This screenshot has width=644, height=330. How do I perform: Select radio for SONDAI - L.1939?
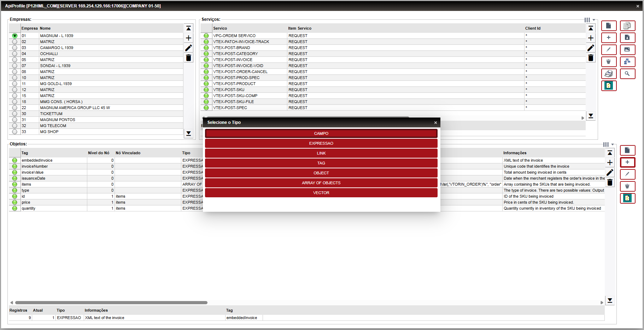click(x=14, y=66)
